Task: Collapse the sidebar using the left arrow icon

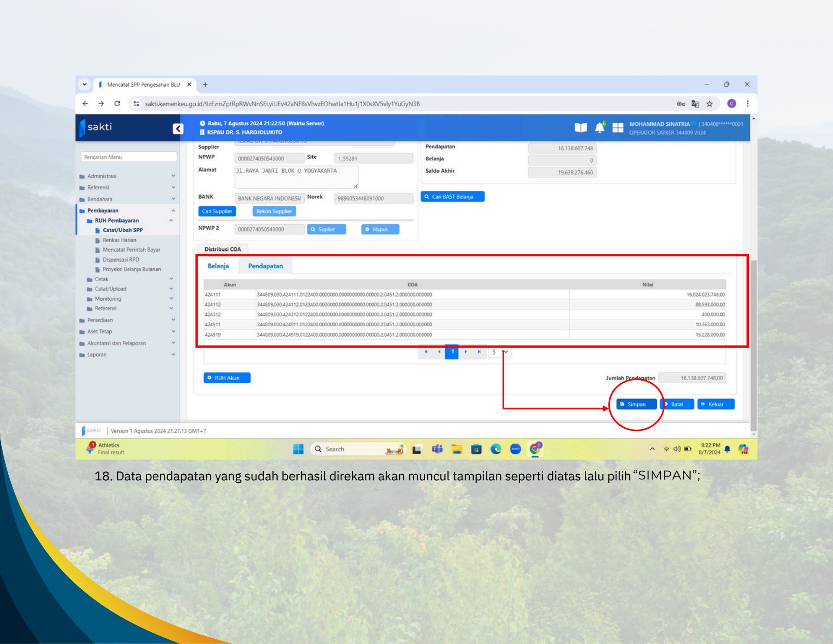Action: (x=177, y=128)
